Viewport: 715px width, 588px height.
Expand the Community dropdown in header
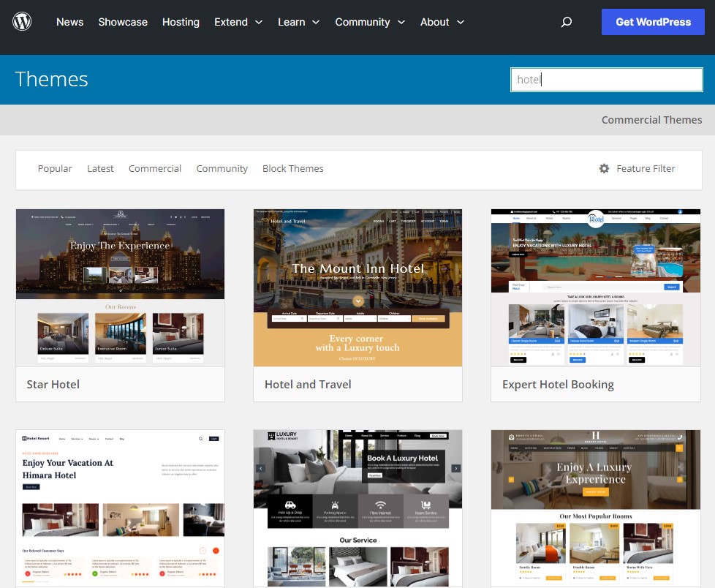coord(370,22)
